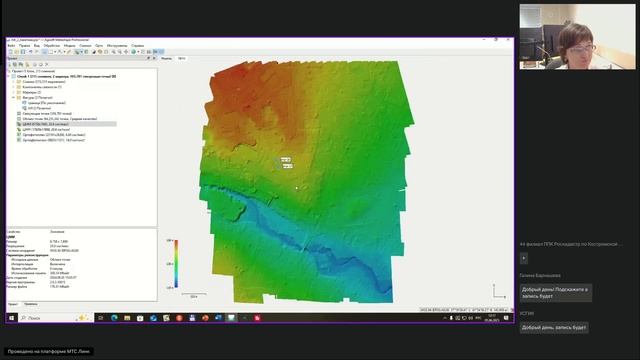
Task: Open the Справка menu
Action: point(138,46)
